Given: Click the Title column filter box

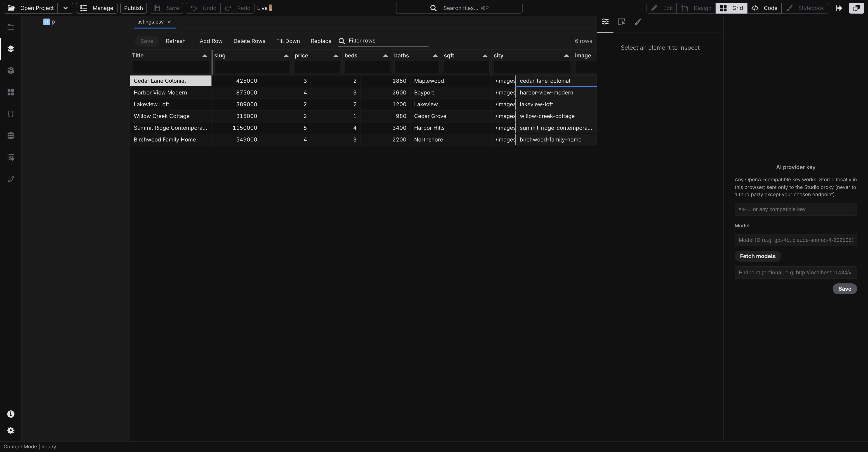Looking at the screenshot, I should (170, 67).
